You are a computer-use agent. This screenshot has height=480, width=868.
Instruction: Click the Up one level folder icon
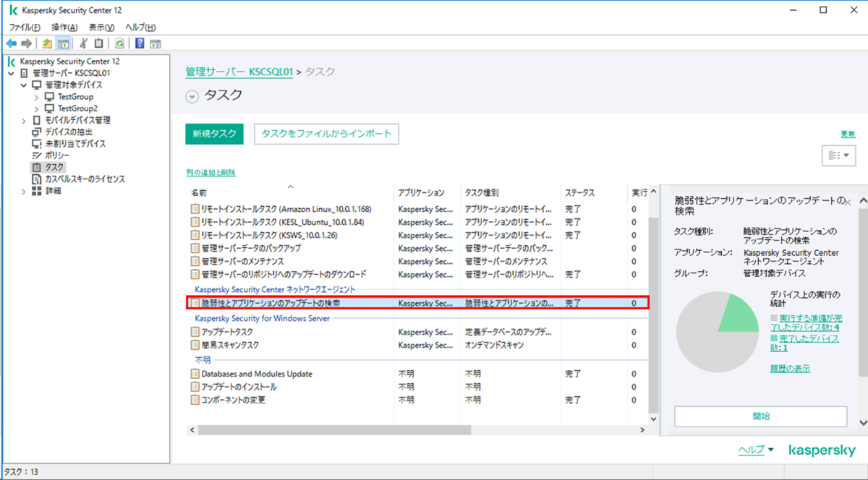tap(47, 43)
